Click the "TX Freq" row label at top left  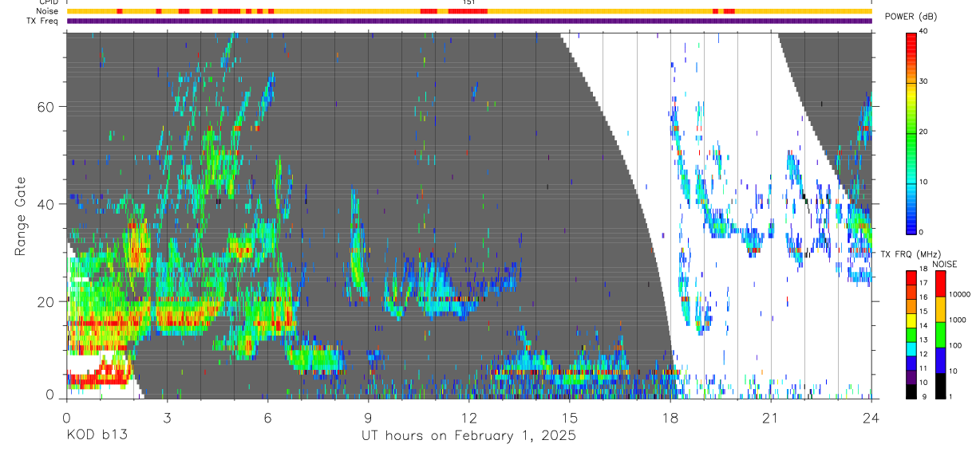pos(43,22)
